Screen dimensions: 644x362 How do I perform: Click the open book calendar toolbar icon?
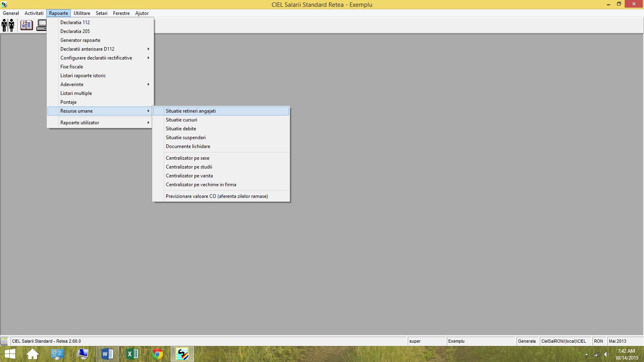click(27, 25)
